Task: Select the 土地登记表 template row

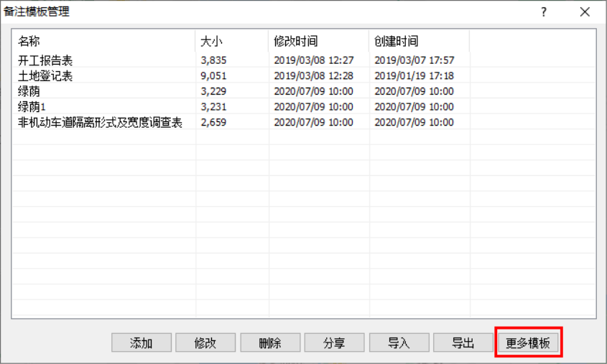Action: tap(46, 76)
